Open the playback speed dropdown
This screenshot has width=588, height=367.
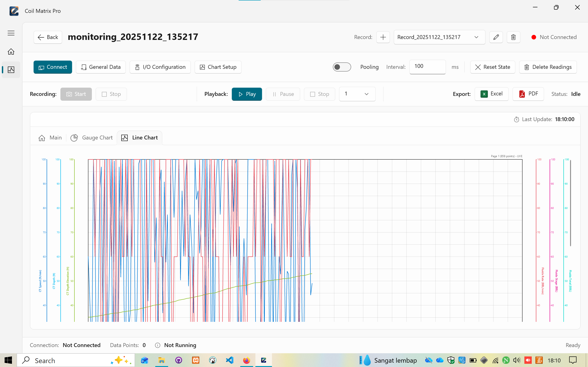coord(357,94)
